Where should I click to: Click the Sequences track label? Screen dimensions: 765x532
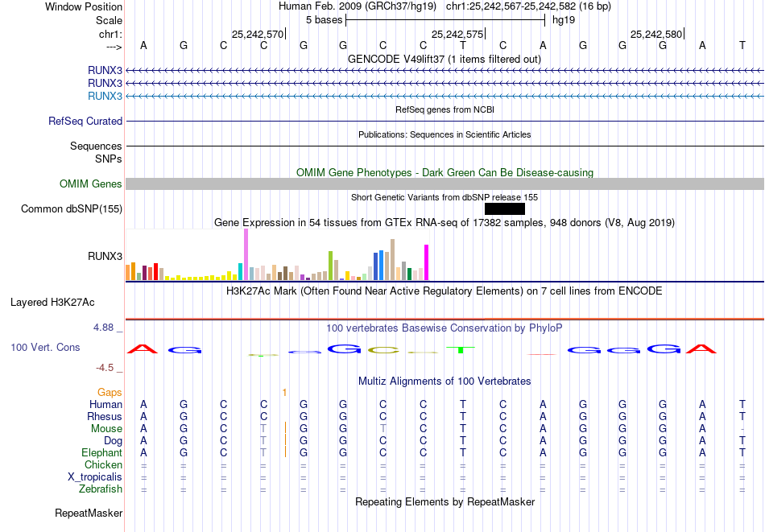click(96, 146)
